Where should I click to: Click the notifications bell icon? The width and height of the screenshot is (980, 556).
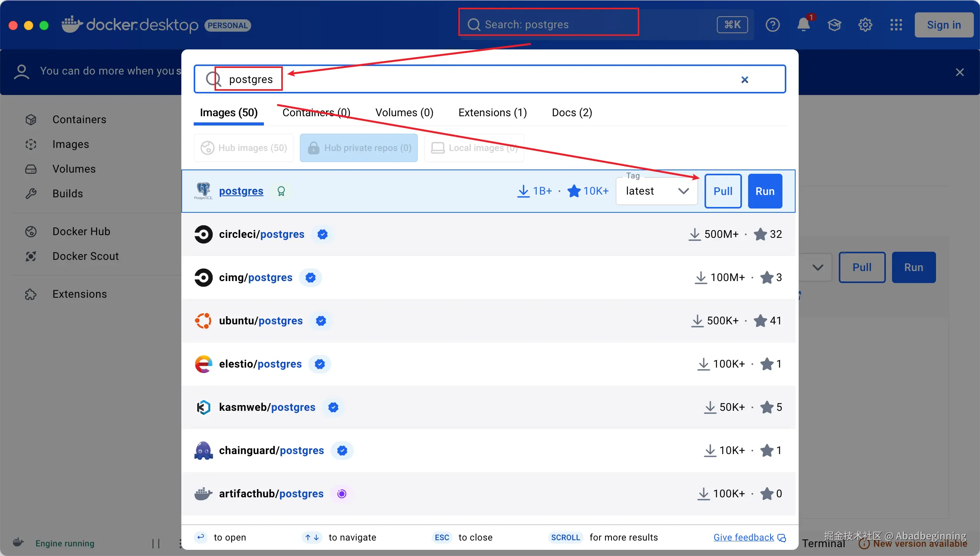pyautogui.click(x=803, y=25)
